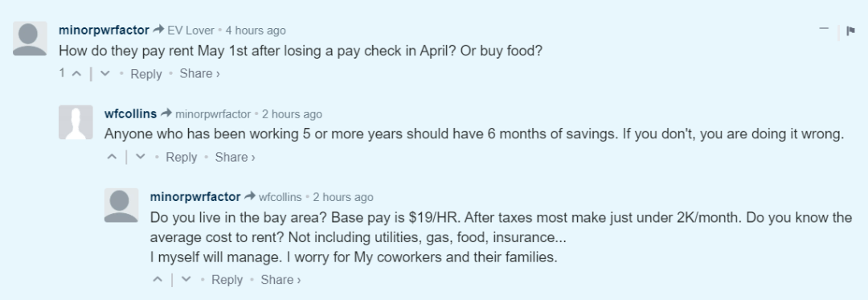Screen dimensions: 868x300
Task: Open top minorpwrfactor avatar
Action: 30,39
